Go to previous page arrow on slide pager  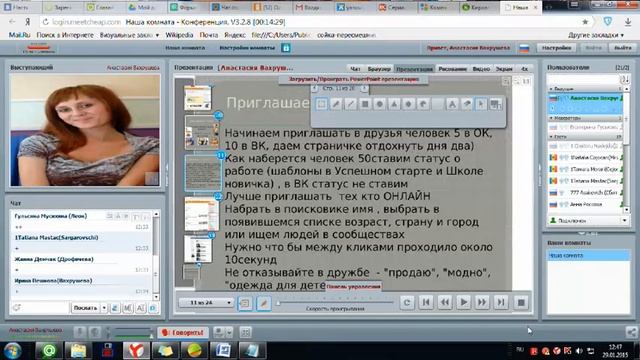(314, 88)
